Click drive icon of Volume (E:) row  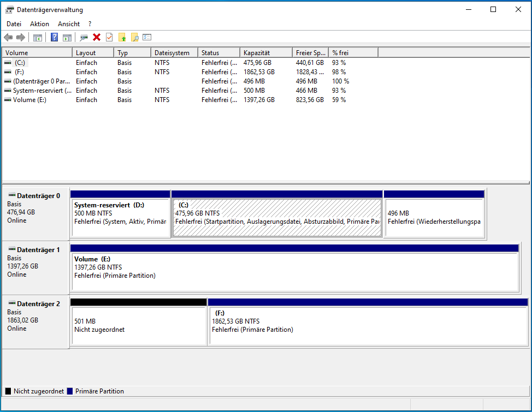(x=8, y=100)
